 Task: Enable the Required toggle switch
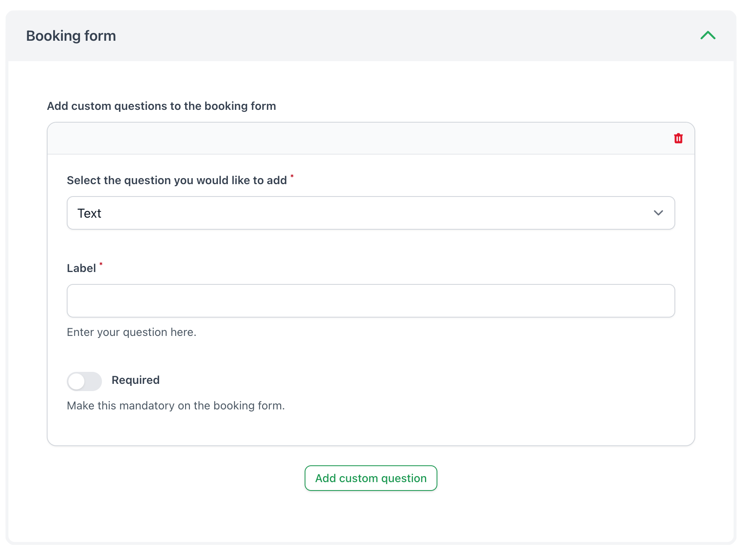coord(84,381)
